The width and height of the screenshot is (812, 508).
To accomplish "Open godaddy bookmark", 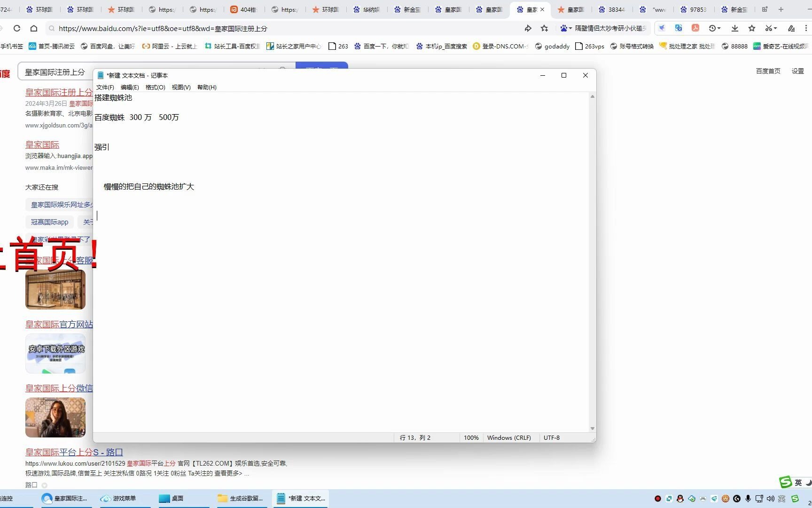I will tap(552, 46).
